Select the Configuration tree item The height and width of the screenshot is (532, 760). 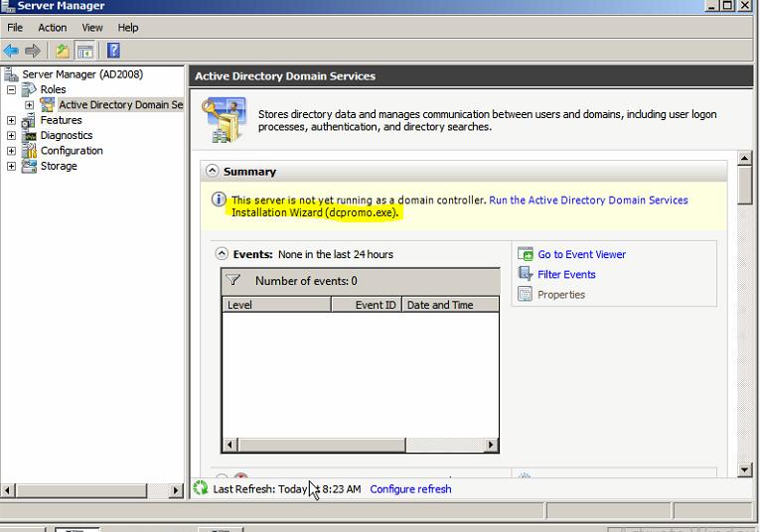click(72, 151)
